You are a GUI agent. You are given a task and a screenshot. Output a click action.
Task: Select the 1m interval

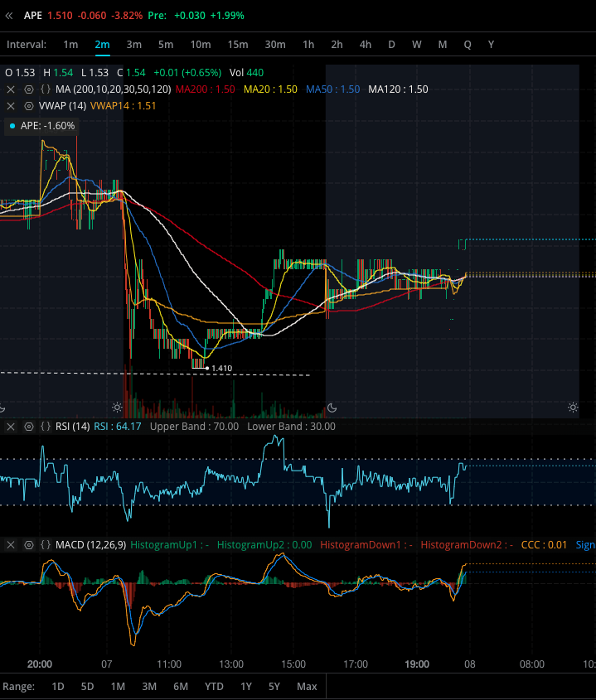pyautogui.click(x=70, y=45)
